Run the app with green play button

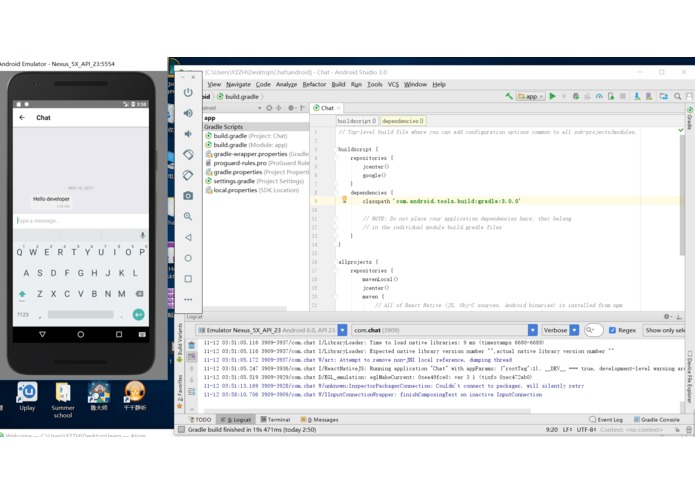coord(552,96)
